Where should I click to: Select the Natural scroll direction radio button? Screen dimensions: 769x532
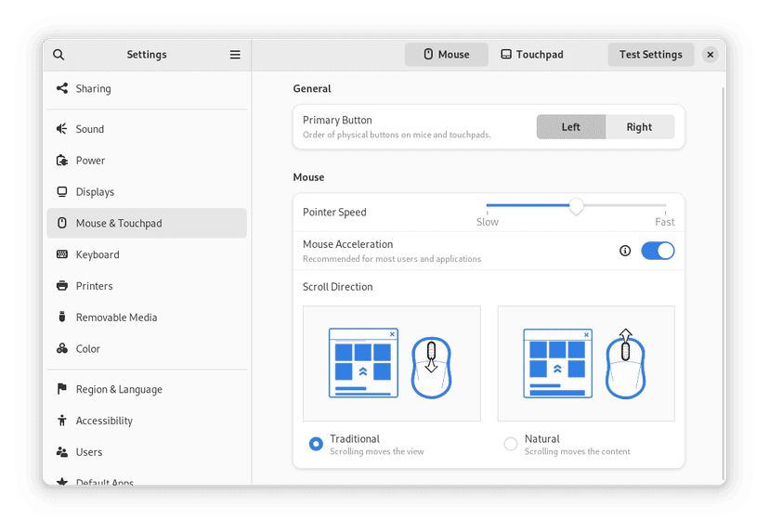510,445
